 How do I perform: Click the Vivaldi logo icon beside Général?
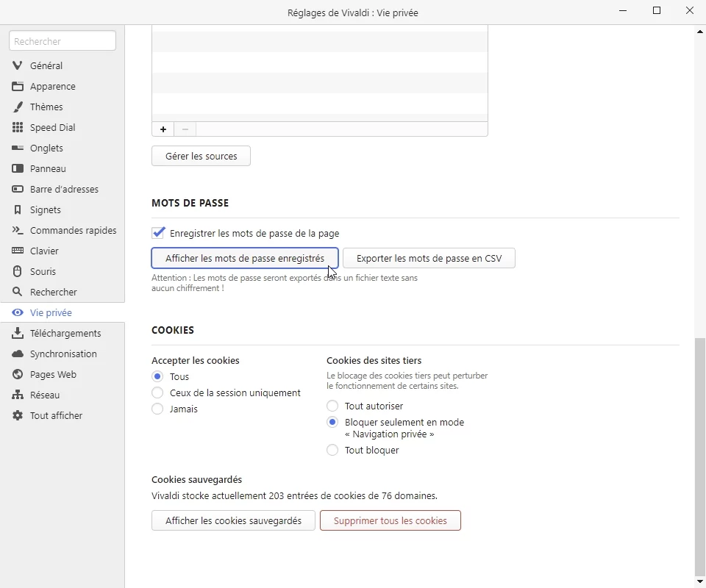(18, 65)
